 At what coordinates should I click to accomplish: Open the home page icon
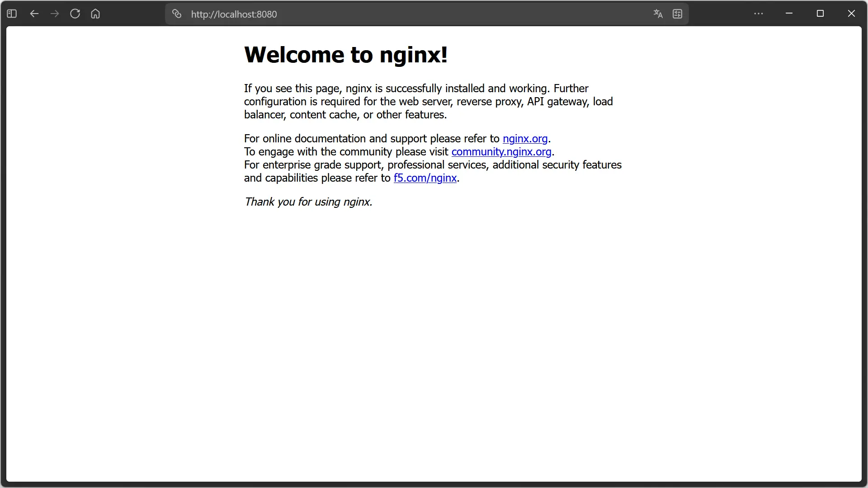click(x=95, y=14)
